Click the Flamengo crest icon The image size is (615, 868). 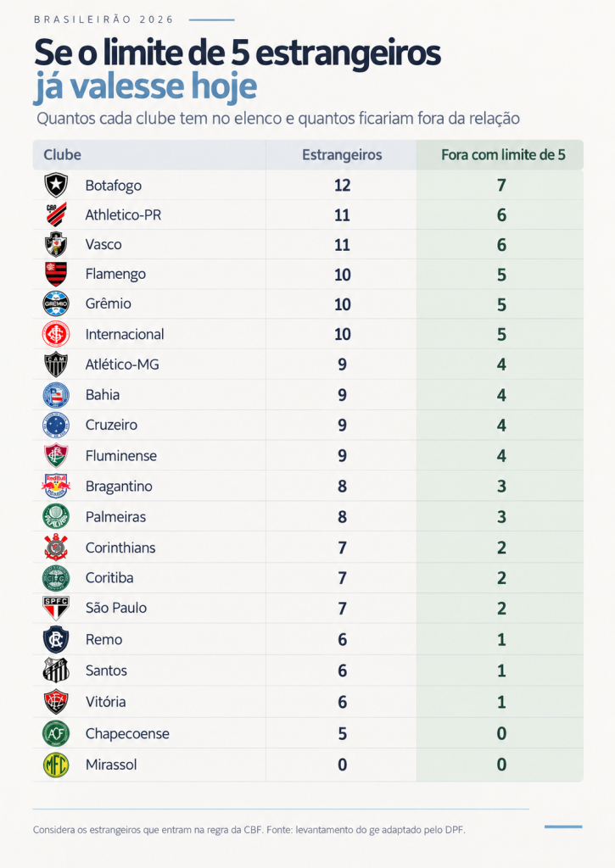pos(56,274)
